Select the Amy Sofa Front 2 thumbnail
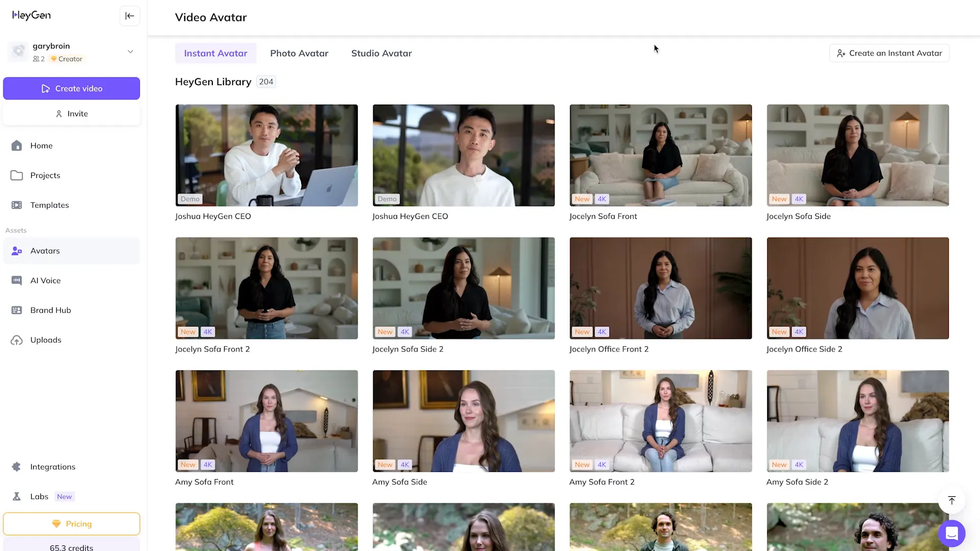 660,421
